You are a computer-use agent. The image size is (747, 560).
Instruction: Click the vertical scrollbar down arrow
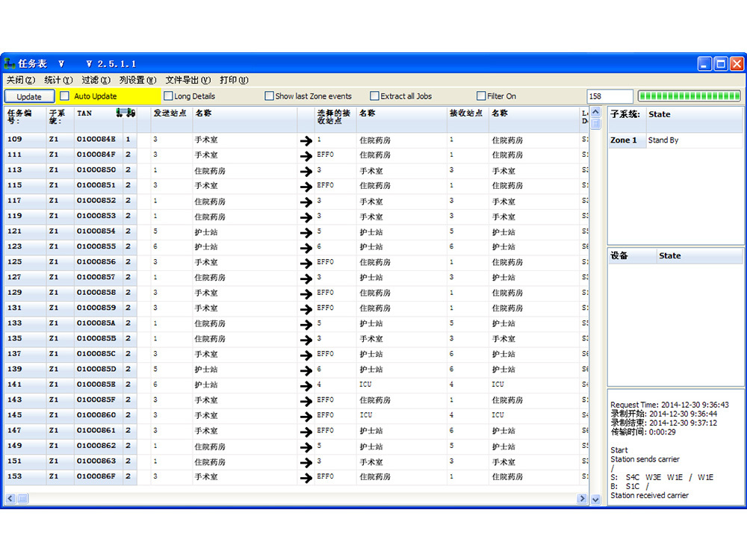click(x=595, y=499)
